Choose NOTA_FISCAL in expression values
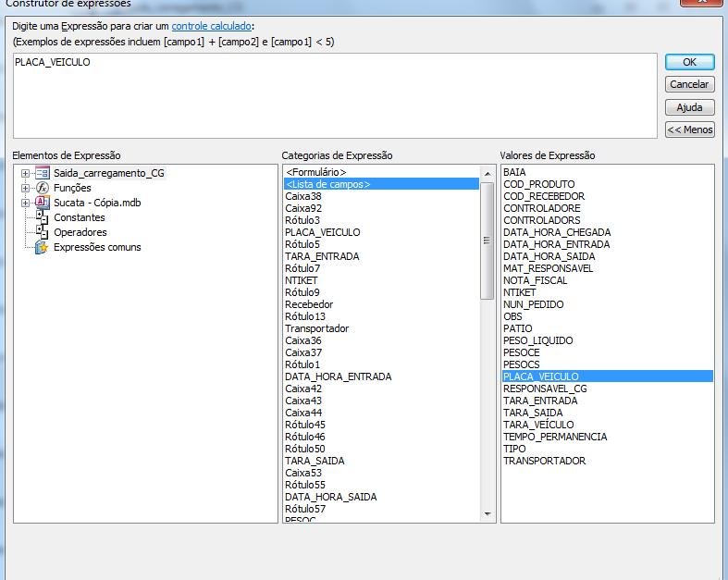This screenshot has width=728, height=580. pos(535,280)
